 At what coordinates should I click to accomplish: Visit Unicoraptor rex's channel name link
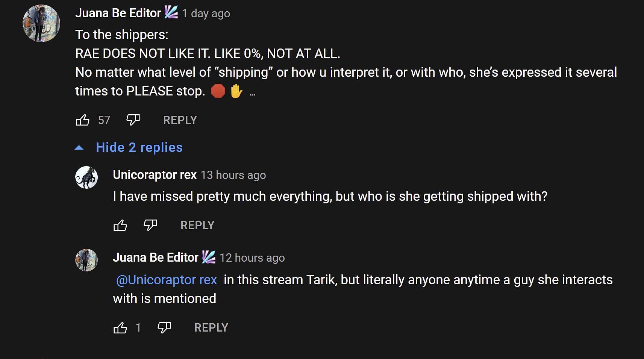[x=155, y=175]
